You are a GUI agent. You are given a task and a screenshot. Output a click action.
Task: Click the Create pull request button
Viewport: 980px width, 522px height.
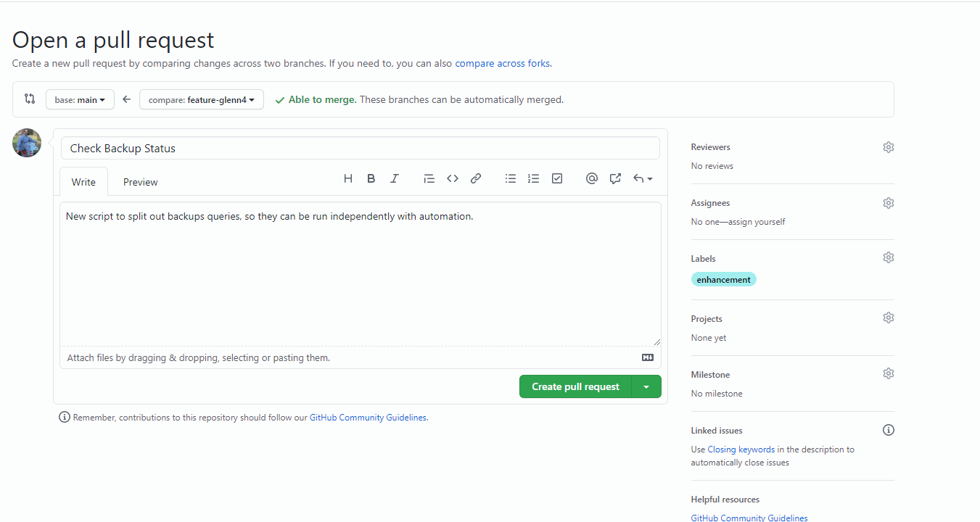tap(575, 387)
